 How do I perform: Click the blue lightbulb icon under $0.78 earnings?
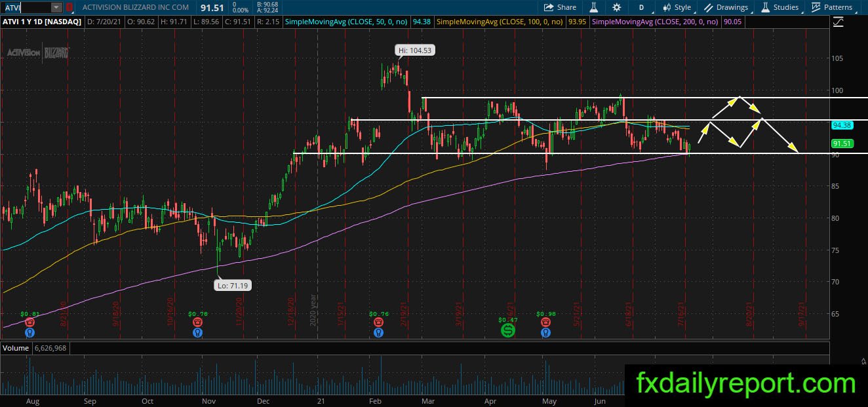[x=197, y=333]
